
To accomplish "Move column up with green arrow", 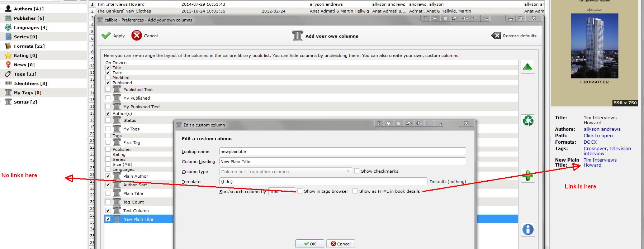I will [527, 67].
